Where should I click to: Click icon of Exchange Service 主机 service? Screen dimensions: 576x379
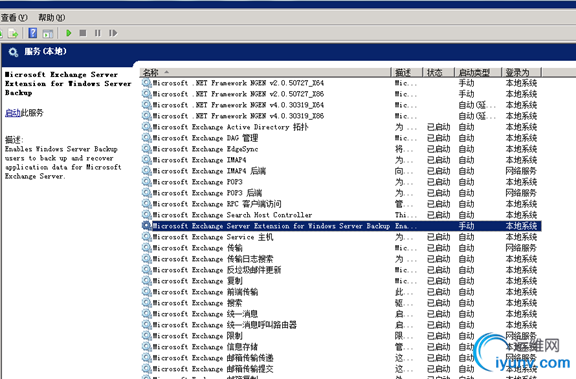(147, 237)
